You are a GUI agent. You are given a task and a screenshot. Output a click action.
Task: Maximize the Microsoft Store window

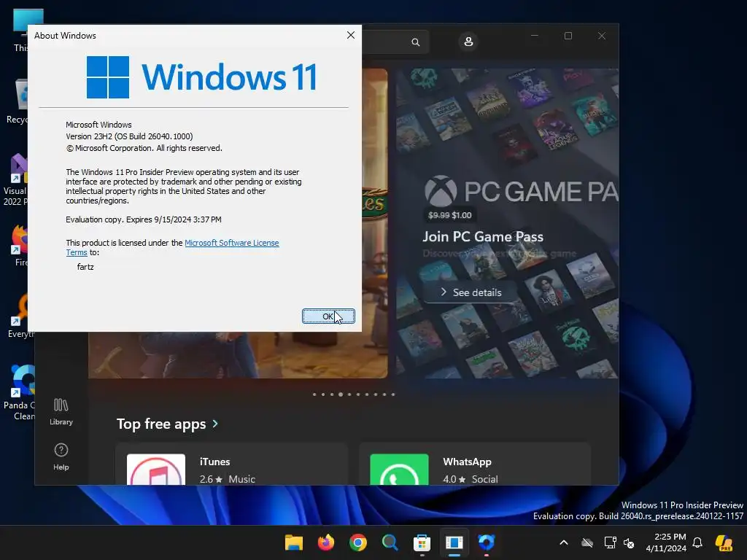[568, 36]
